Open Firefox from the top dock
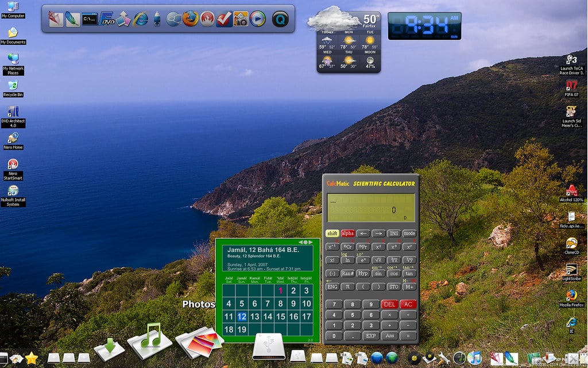 tap(190, 18)
